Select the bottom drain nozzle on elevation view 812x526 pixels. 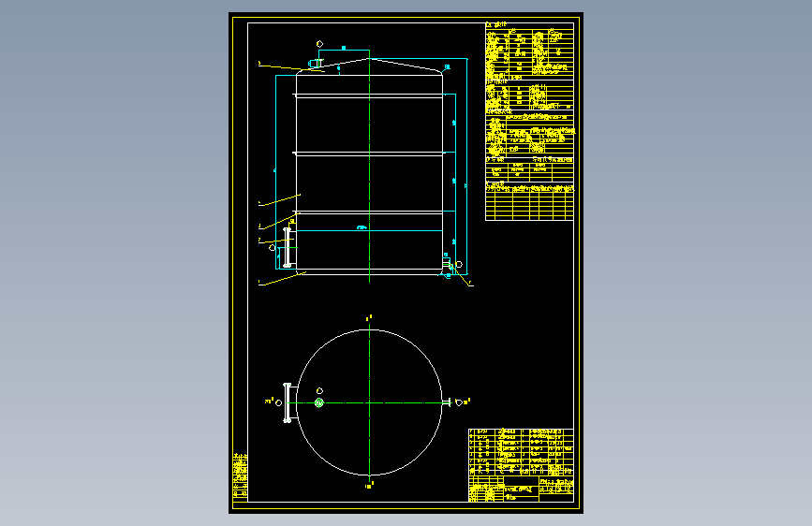447,264
